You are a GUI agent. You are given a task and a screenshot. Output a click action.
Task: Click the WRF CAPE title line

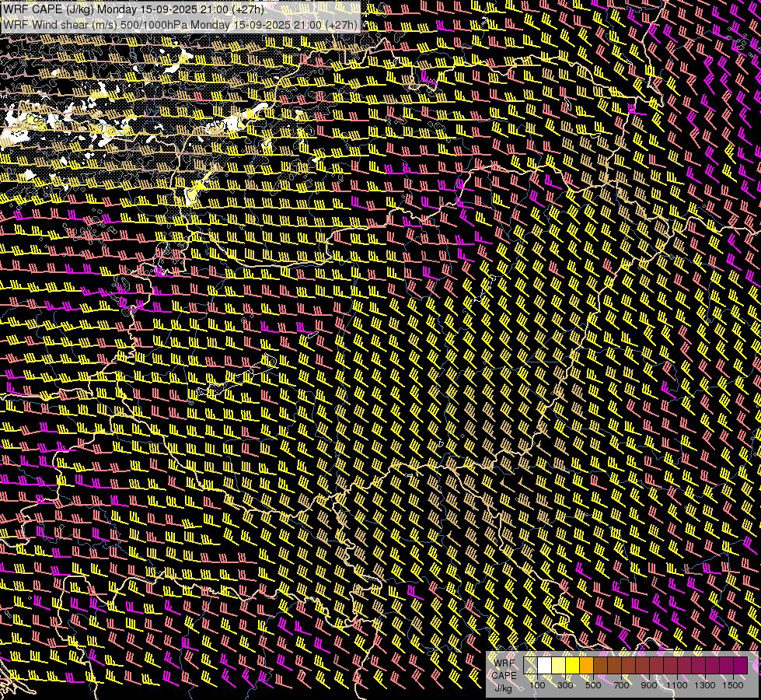(134, 9)
